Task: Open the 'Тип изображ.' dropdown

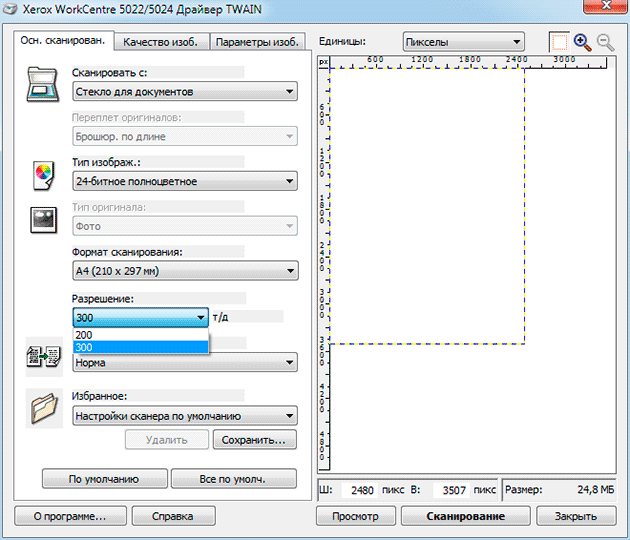Action: pos(185,181)
